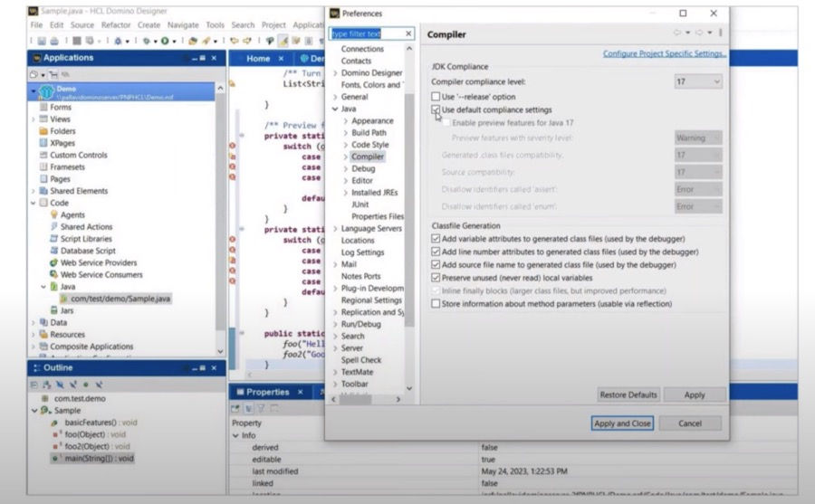Image resolution: width=815 pixels, height=504 pixels.
Task: Open Compiler compliance level dropdown
Action: [x=698, y=81]
